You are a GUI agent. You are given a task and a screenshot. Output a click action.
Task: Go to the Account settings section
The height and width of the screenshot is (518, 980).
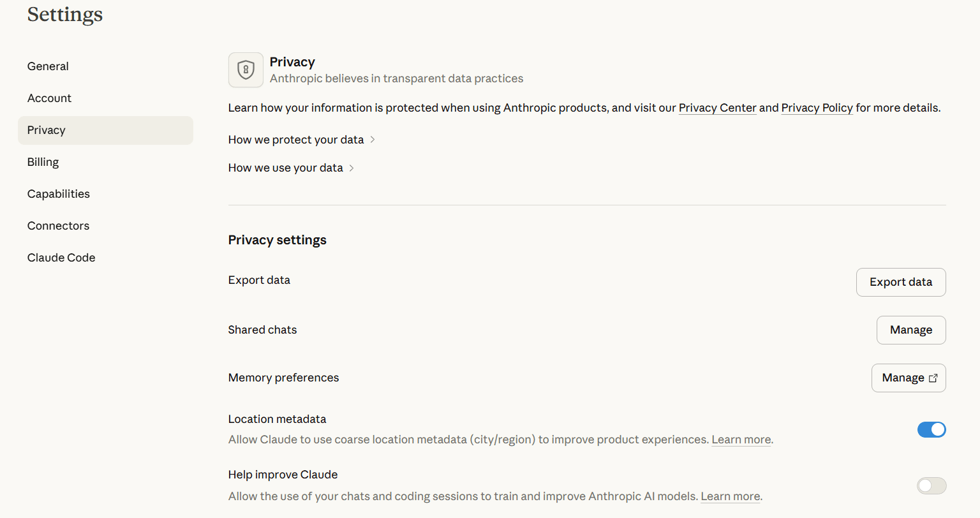49,98
